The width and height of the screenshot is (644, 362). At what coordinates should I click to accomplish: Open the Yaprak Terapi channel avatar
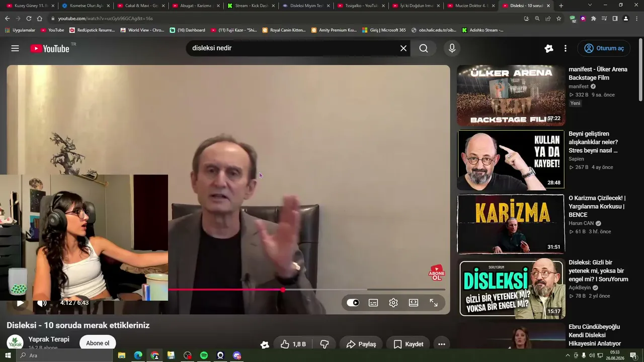[x=15, y=342]
